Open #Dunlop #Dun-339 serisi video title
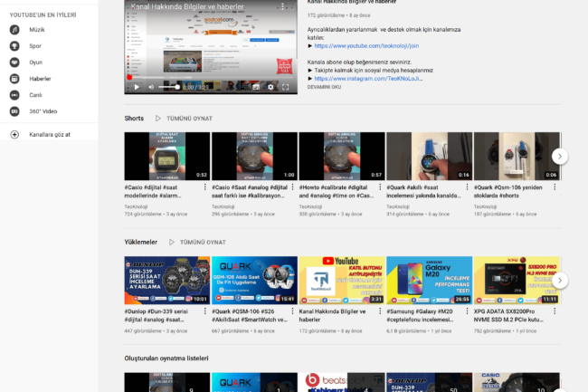This screenshot has height=392, width=588. click(156, 315)
